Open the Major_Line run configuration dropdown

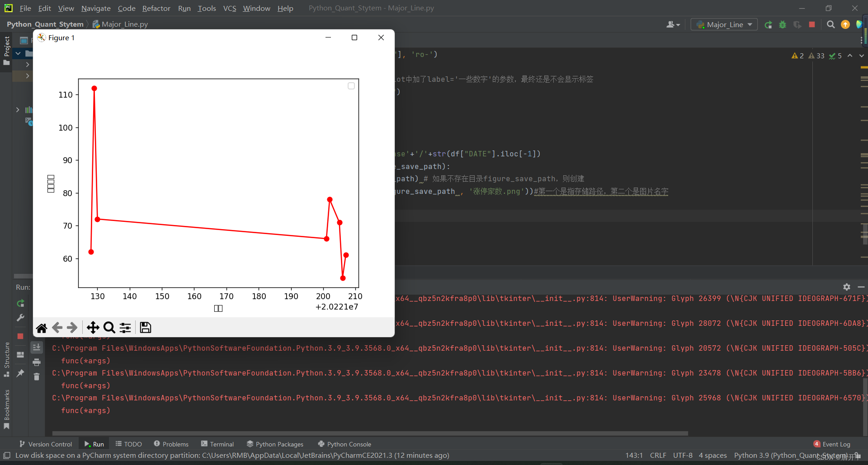pyautogui.click(x=724, y=24)
